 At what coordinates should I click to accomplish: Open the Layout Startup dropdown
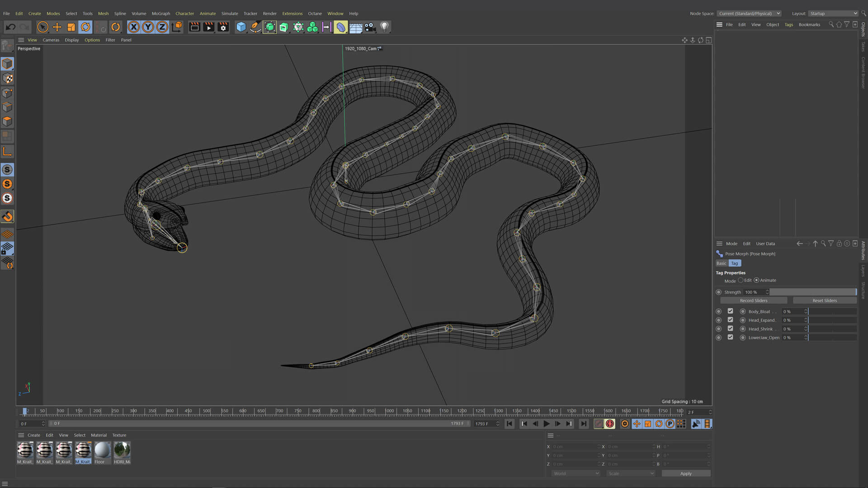click(833, 14)
